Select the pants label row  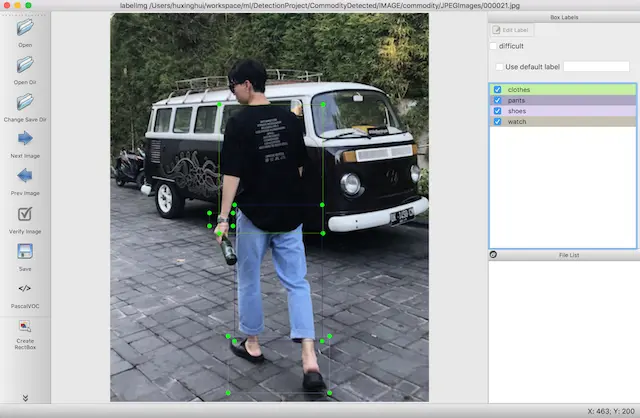tap(563, 100)
